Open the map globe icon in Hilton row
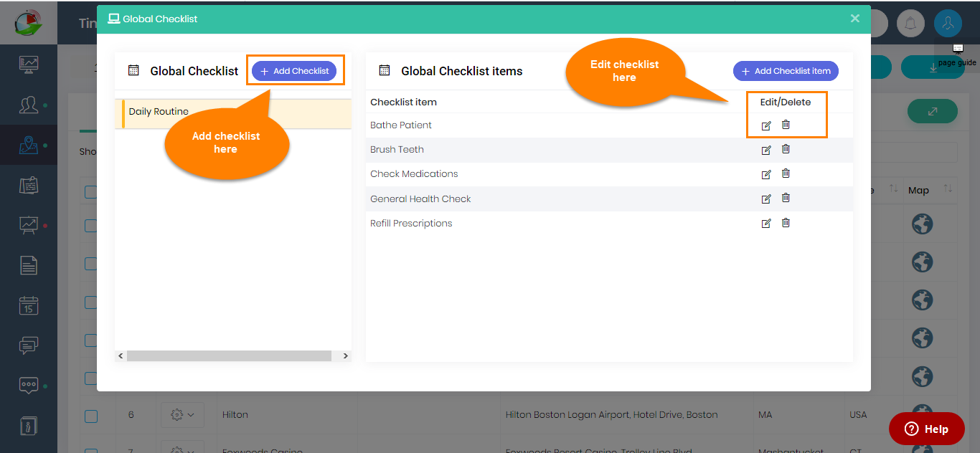The height and width of the screenshot is (453, 980). (922, 414)
